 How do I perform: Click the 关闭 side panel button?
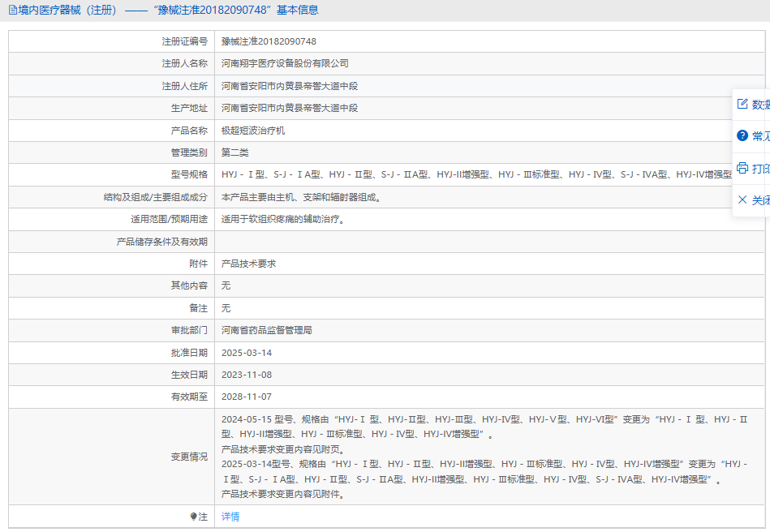pyautogui.click(x=751, y=200)
